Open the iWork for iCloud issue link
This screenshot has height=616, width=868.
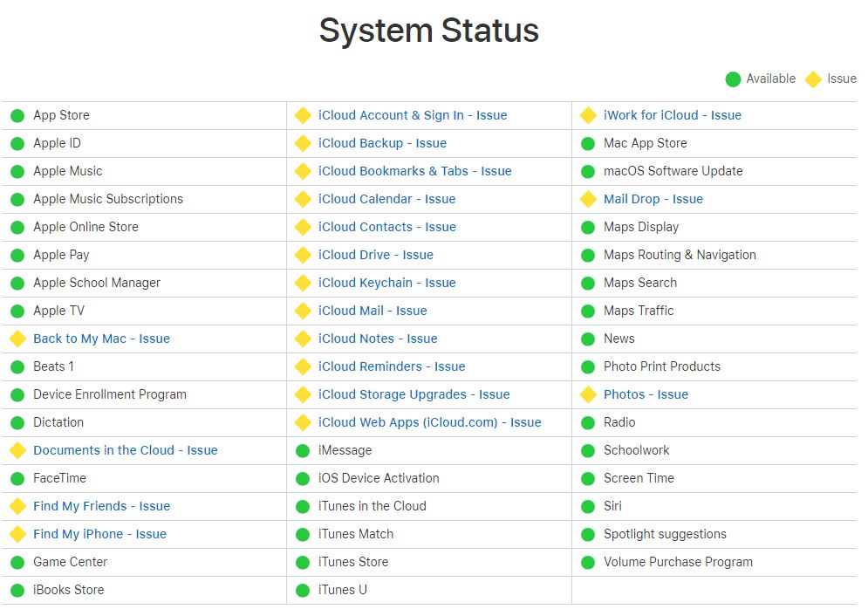[x=672, y=115]
